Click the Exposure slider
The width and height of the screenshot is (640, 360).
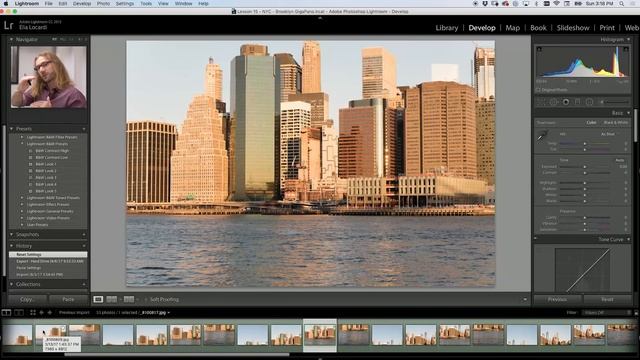point(585,167)
